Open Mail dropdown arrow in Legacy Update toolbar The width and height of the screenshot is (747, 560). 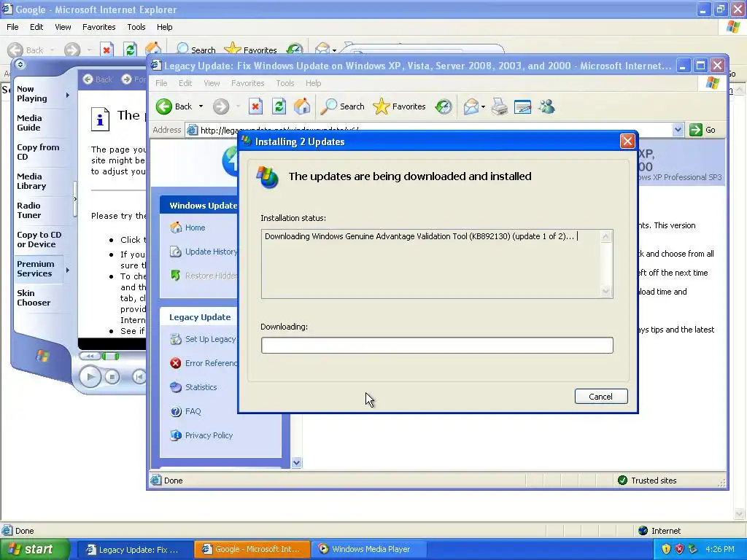(483, 106)
